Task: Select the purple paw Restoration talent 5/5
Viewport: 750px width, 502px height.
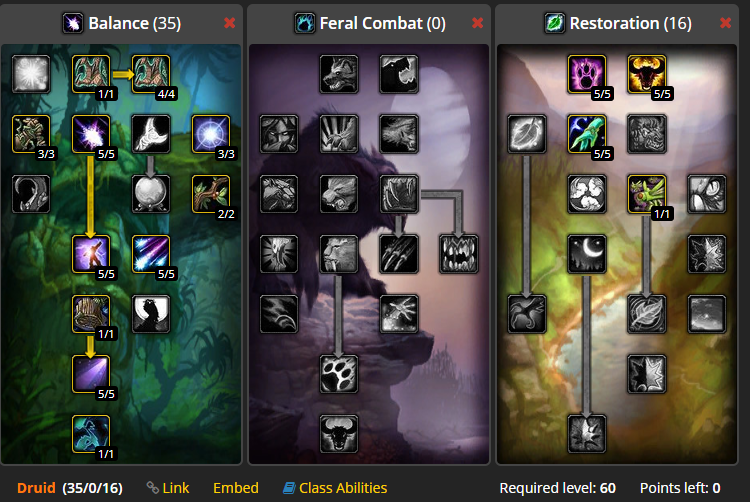Action: coord(586,74)
